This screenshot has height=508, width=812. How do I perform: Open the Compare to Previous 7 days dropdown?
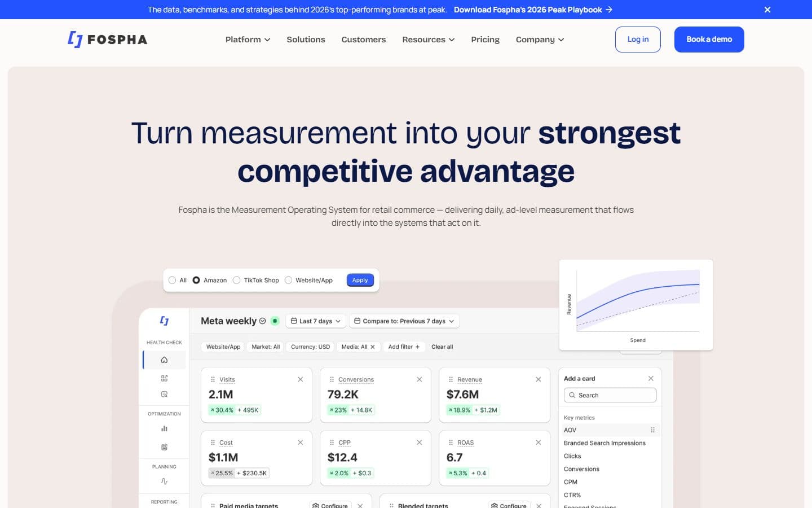coord(404,321)
